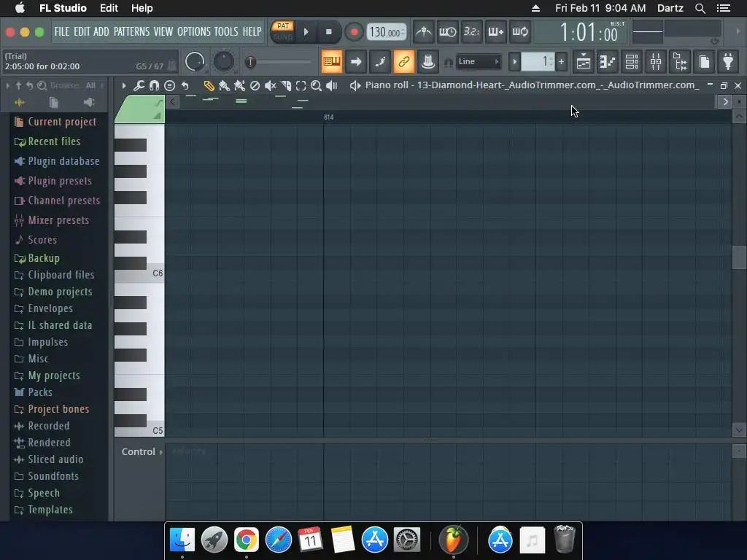The height and width of the screenshot is (560, 747).
Task: Open the Channel rack view
Action: [x=632, y=61]
